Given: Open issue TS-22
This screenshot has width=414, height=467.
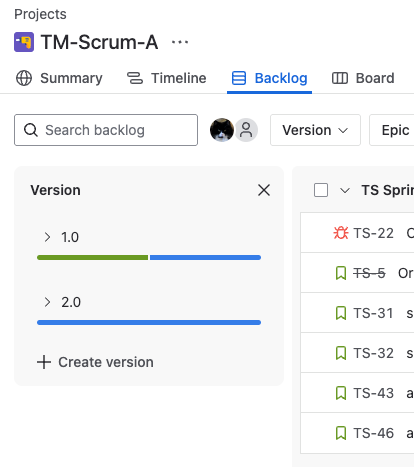Looking at the screenshot, I should pos(373,233).
